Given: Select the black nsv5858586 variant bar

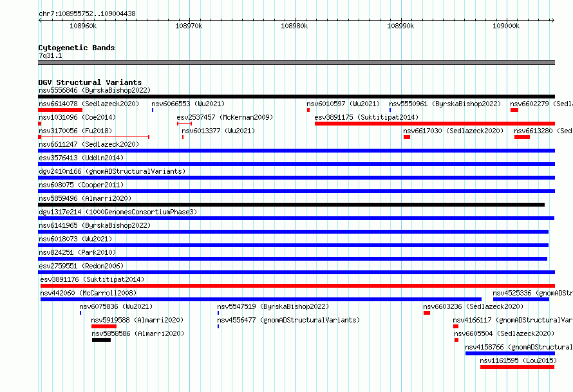Looking at the screenshot, I should click(x=101, y=340).
